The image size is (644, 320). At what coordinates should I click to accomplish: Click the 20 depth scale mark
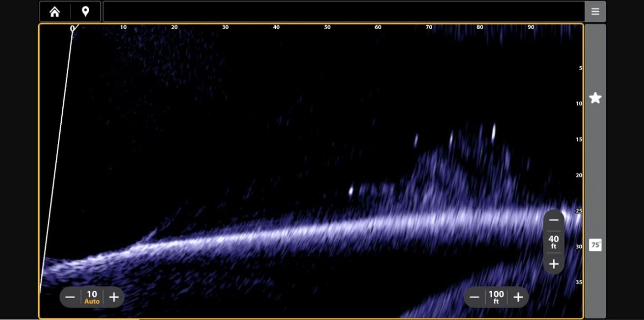coord(579,175)
